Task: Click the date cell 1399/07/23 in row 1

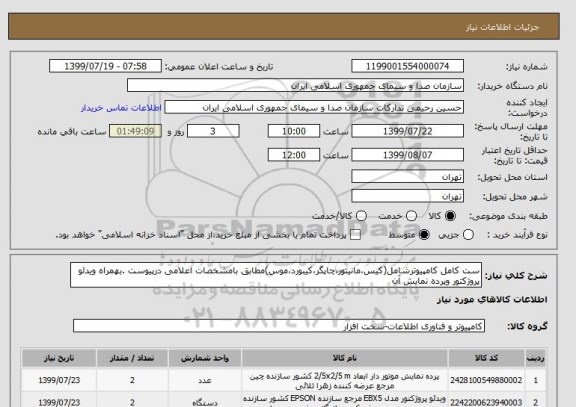Action: click(x=59, y=380)
